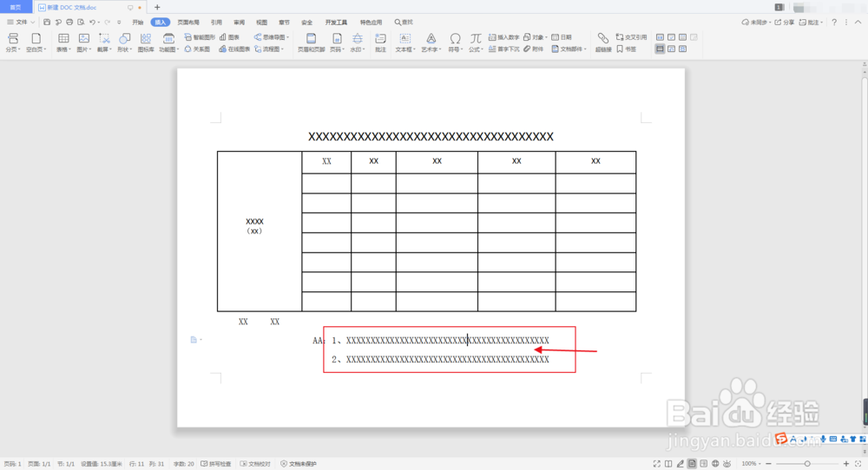Click the document title line of X characters

coord(431,136)
